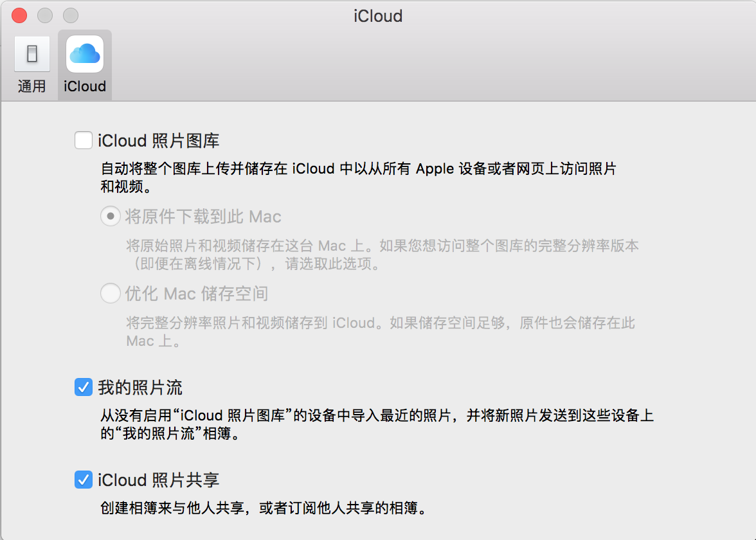Click the 通用 tab label text
The image size is (756, 540).
pos(32,86)
